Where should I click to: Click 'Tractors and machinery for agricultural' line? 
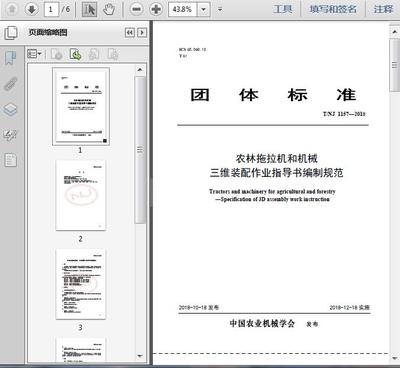pos(272,191)
